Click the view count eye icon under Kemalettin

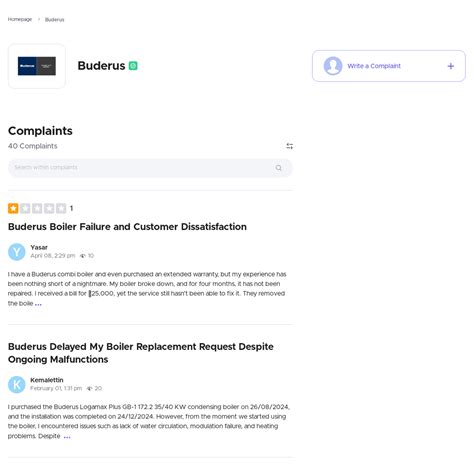coord(89,388)
